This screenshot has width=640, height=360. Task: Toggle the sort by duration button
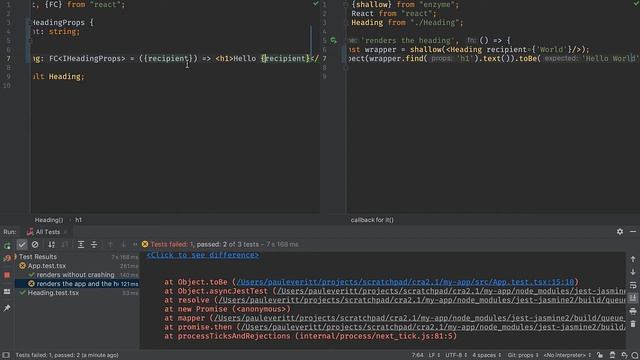[x=64, y=244]
